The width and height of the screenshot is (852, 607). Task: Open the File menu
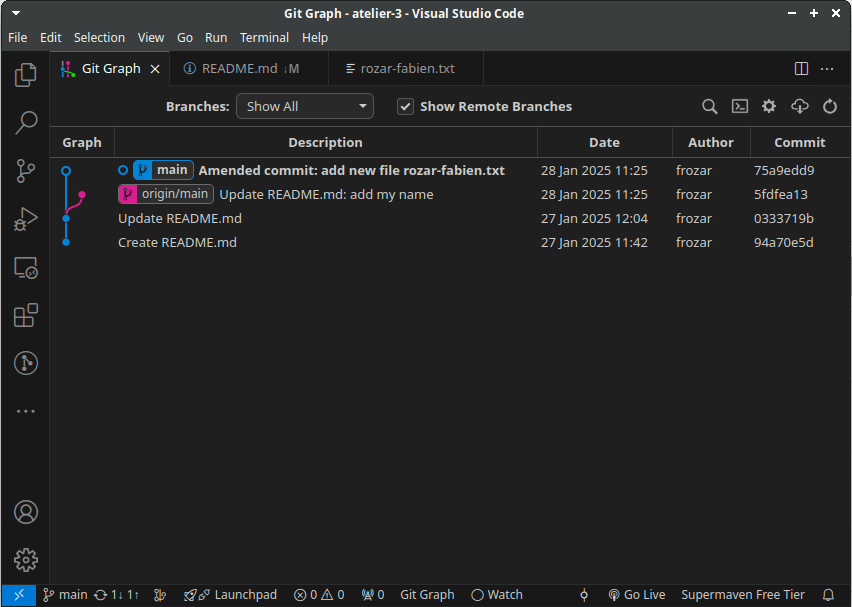pyautogui.click(x=18, y=37)
